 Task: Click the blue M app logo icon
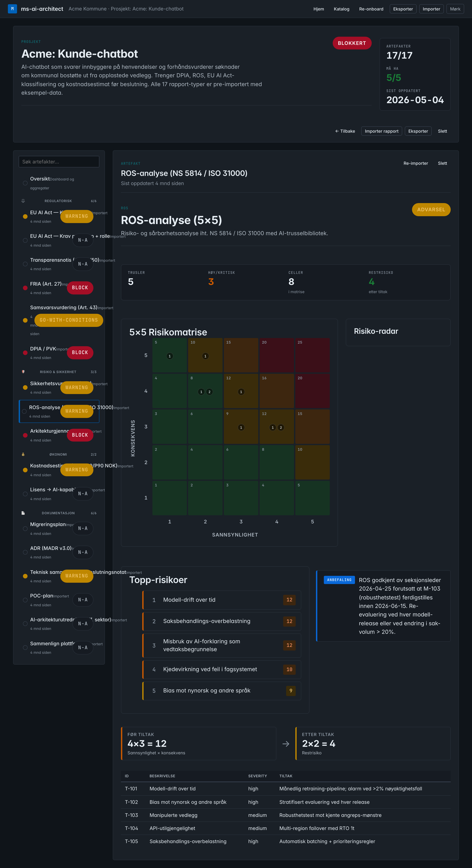click(12, 9)
